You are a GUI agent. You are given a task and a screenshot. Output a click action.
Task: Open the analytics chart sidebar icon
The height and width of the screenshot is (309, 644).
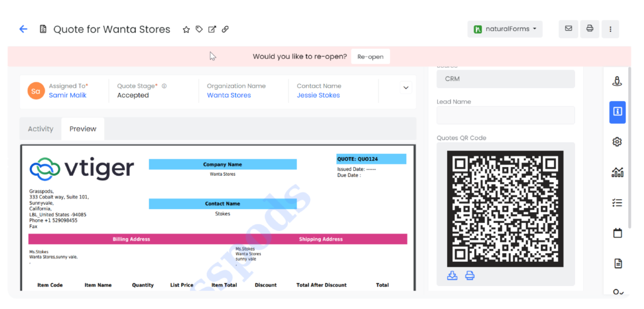(x=618, y=172)
